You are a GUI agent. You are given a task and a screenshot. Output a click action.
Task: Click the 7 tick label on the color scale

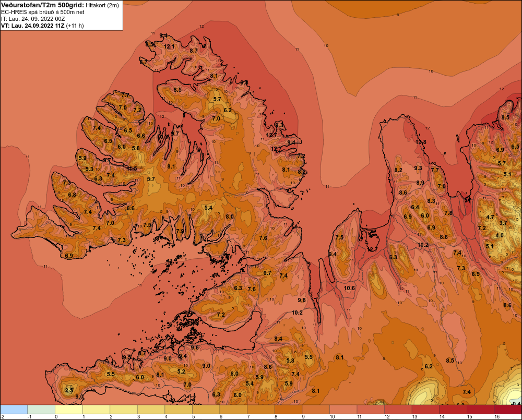coord(248,417)
